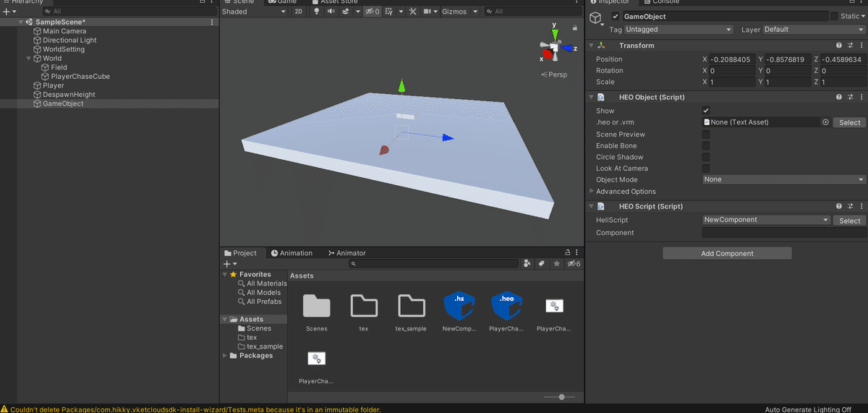Toggle scene lighting bulb icon
This screenshot has height=413, width=868.
pyautogui.click(x=317, y=12)
